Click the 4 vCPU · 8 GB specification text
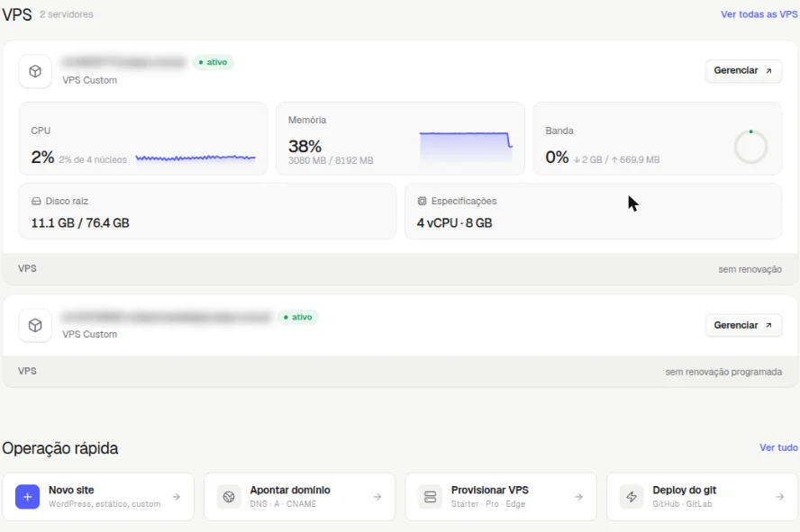 click(455, 223)
